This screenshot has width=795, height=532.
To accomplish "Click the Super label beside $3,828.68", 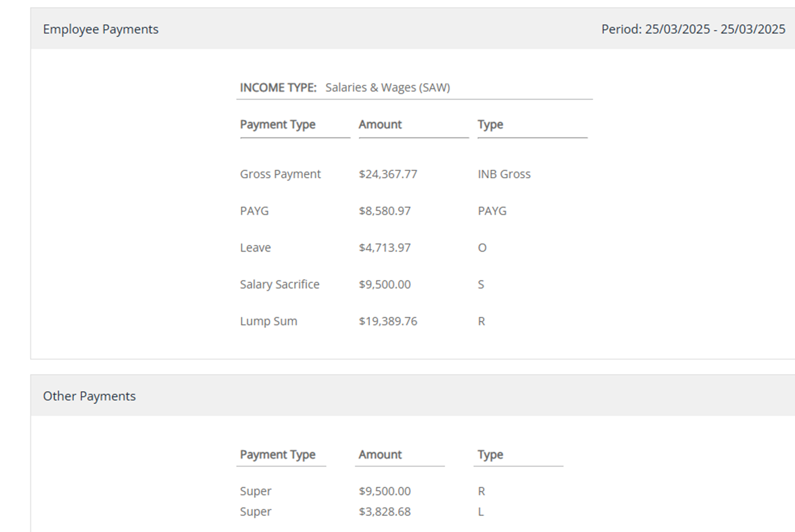I will pyautogui.click(x=255, y=512).
